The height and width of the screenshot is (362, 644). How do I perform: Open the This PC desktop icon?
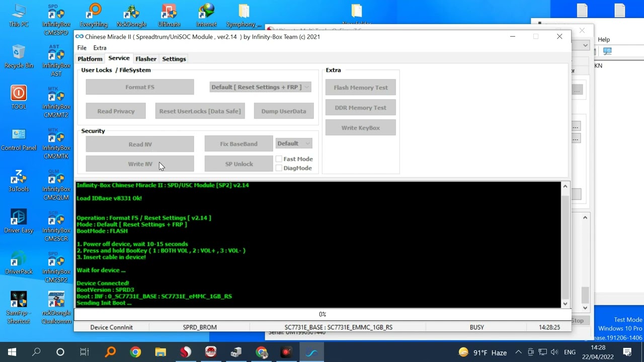(x=19, y=15)
